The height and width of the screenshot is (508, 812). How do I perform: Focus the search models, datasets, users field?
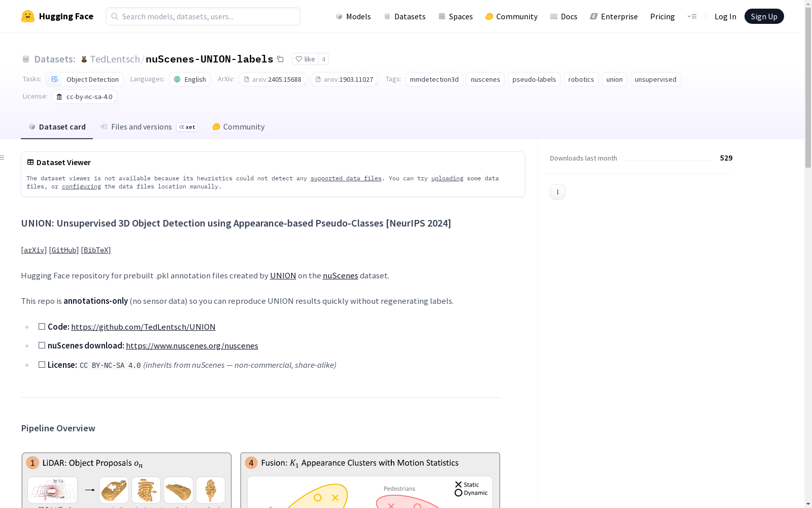[x=203, y=16]
